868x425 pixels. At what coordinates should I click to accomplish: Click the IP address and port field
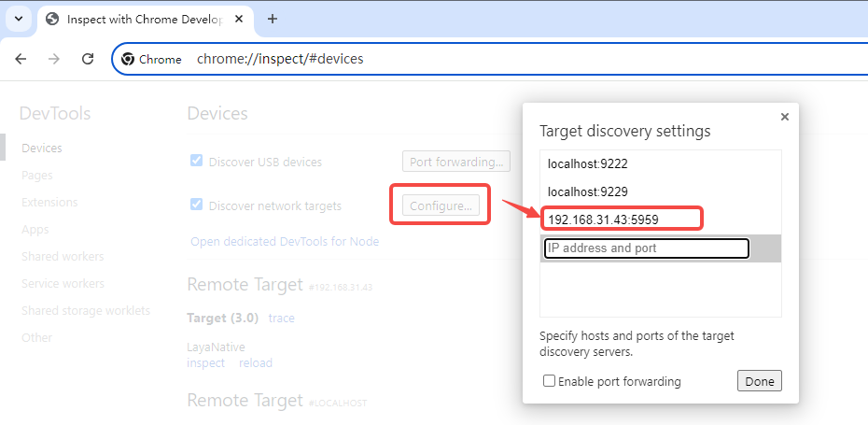pos(646,248)
